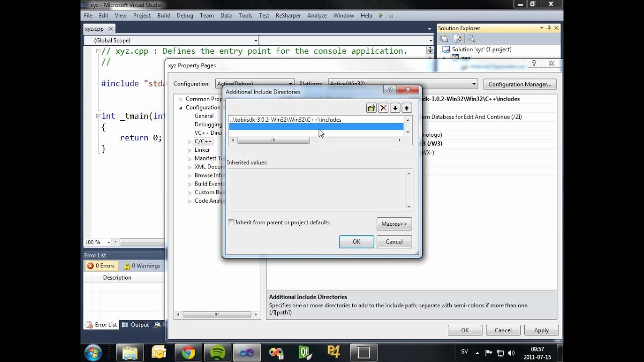Select Solution 'xyz' (1 project) node
This screenshot has height=362, width=644.
pyautogui.click(x=481, y=49)
